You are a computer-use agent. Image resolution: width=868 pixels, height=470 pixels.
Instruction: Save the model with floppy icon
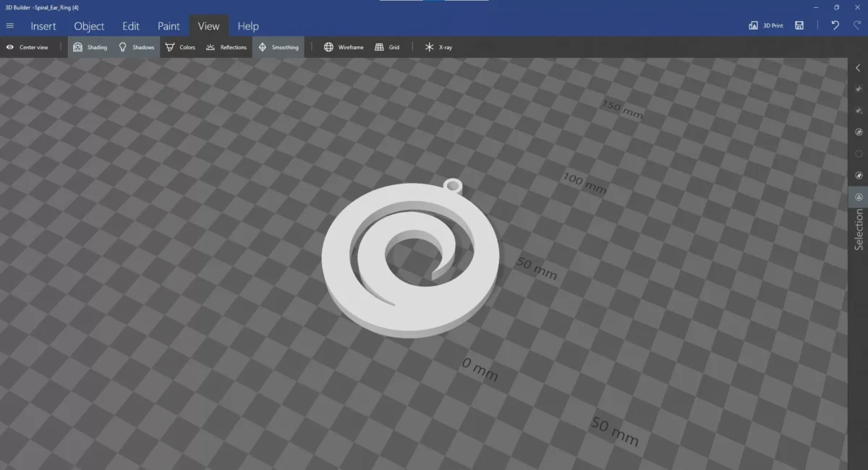point(799,25)
